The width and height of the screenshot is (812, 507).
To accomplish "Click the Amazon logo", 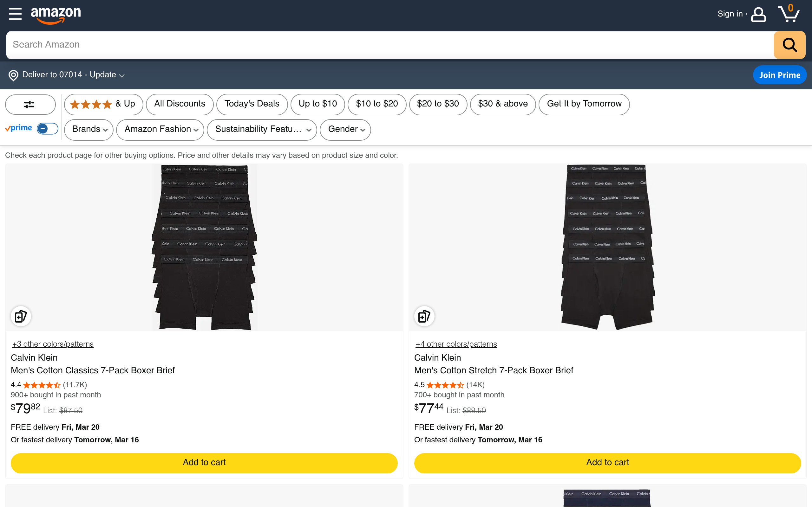I will [56, 15].
